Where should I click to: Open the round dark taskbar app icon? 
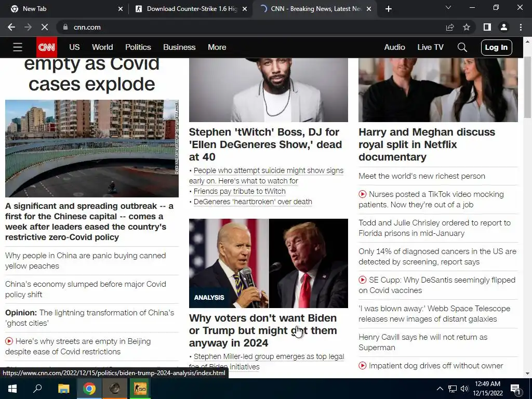pyautogui.click(x=115, y=389)
